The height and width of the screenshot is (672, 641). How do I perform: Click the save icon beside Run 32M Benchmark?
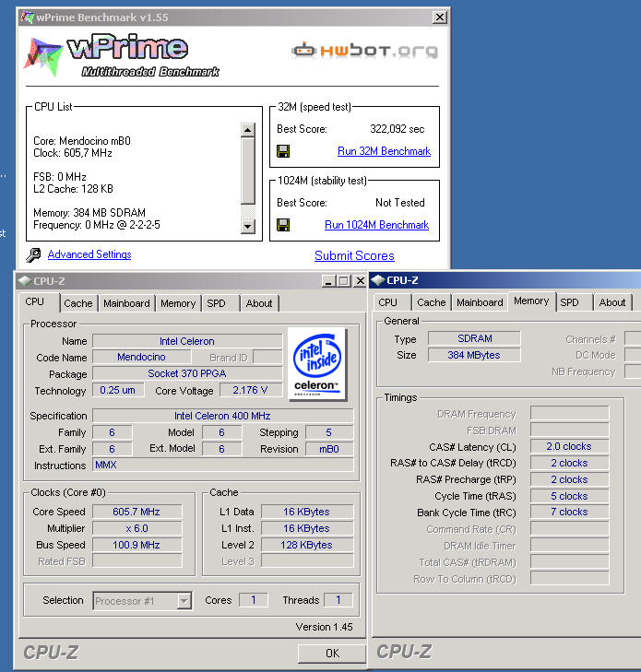[x=283, y=151]
